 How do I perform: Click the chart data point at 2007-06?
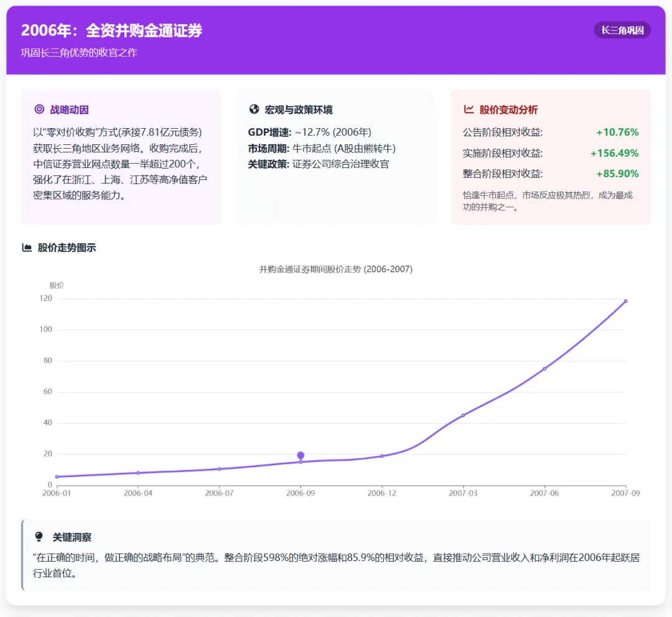tap(544, 368)
